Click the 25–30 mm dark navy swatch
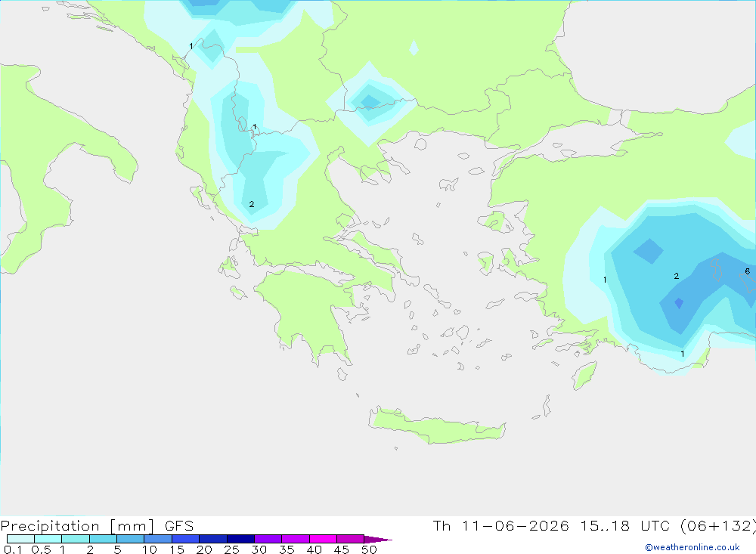This screenshot has height=554, width=756. click(240, 539)
